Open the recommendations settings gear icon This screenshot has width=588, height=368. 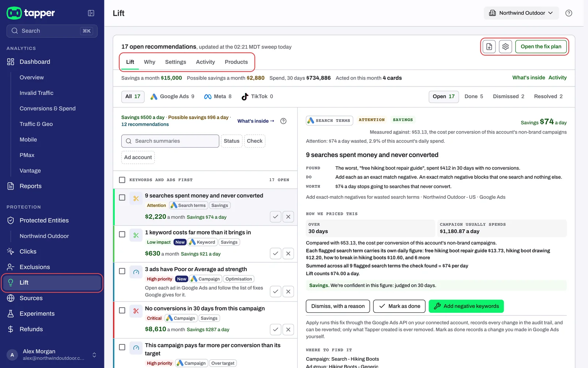click(505, 47)
